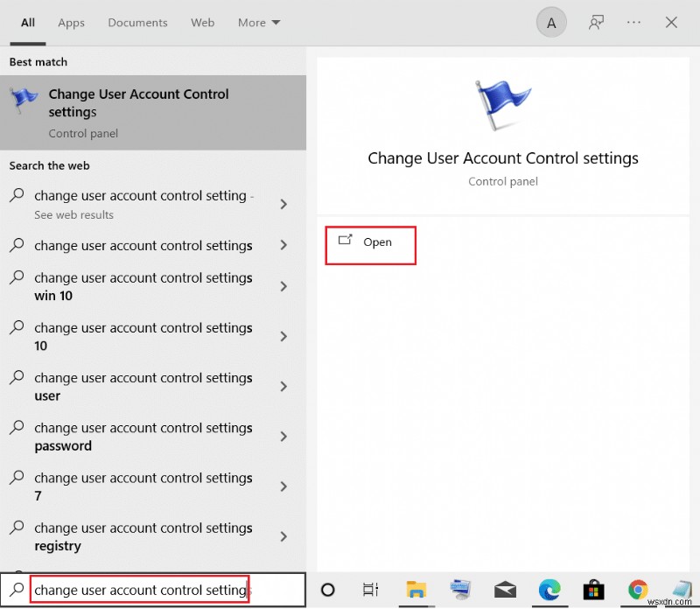Open Microsoft Store from the taskbar
The width and height of the screenshot is (700, 609).
593,591
